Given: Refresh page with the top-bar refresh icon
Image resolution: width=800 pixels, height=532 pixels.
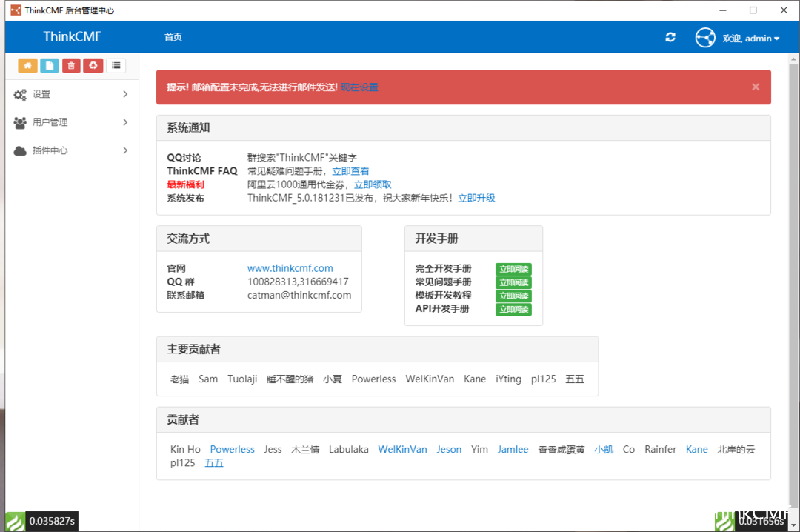Looking at the screenshot, I should coord(670,37).
